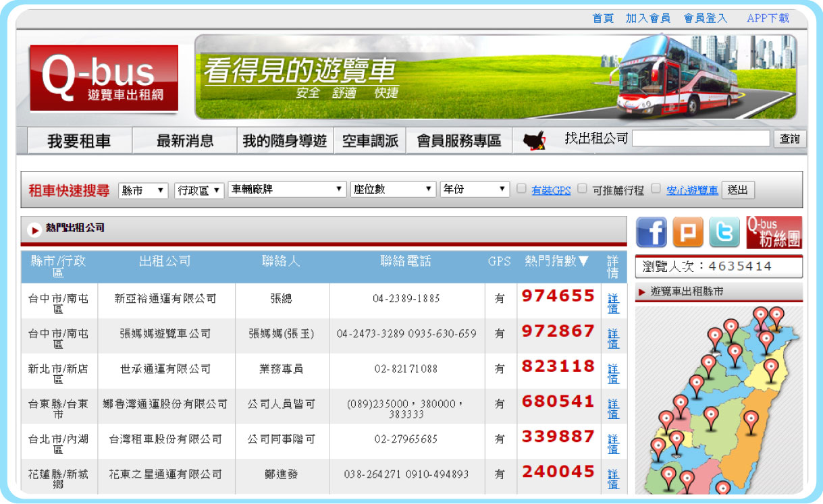The width and height of the screenshot is (823, 504).
Task: Click the sort arrow in 熱門指數 header
Action: [583, 261]
